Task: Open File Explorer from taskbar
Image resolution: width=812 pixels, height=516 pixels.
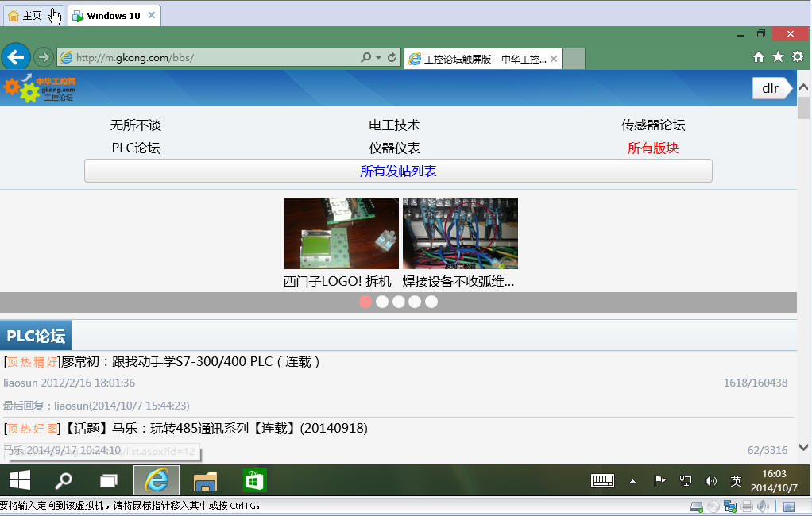Action: [x=205, y=481]
